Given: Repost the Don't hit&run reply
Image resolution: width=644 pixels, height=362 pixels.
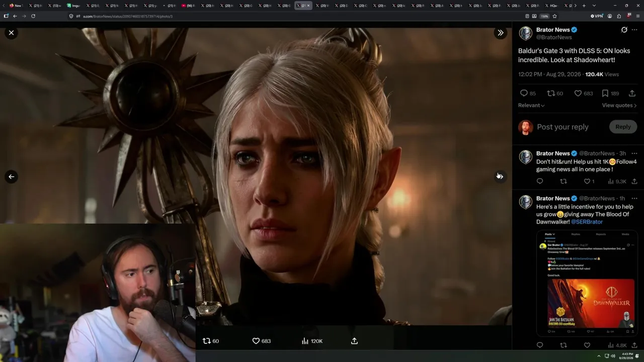Looking at the screenshot, I should pyautogui.click(x=563, y=182).
